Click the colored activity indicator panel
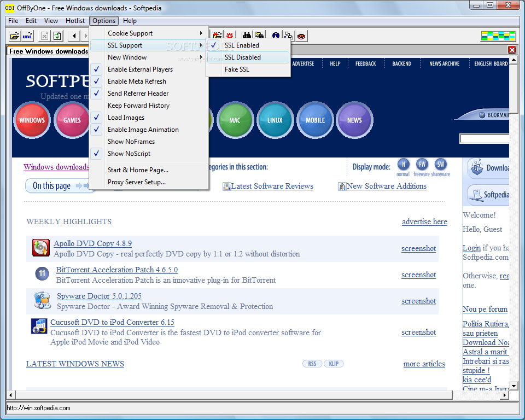Screen dimensions: 525x420 pos(498,36)
